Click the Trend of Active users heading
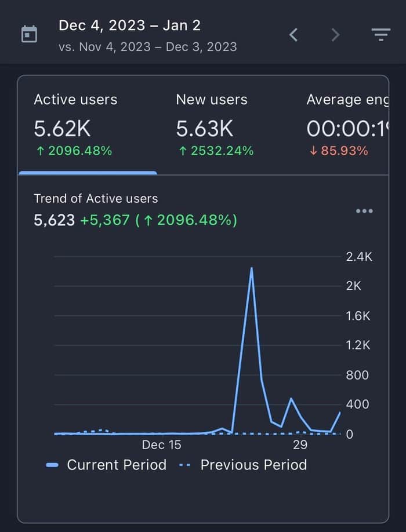Screen dimensions: 406x532 (x=96, y=198)
